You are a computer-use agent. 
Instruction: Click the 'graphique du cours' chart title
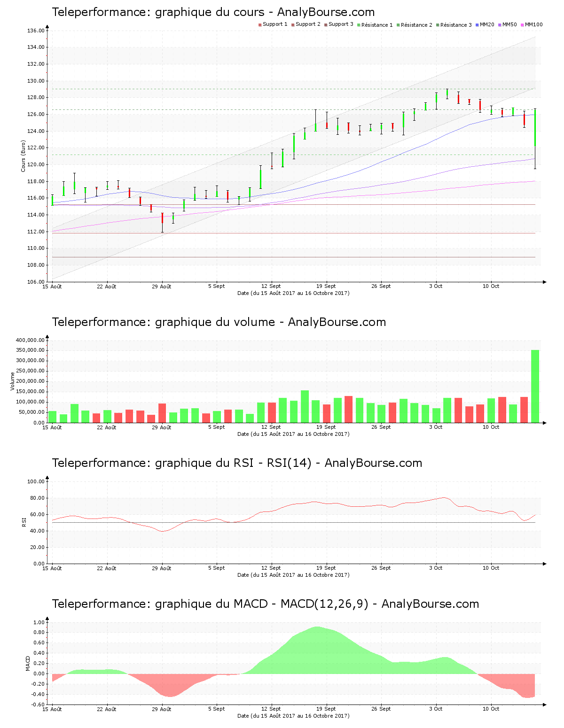[213, 12]
